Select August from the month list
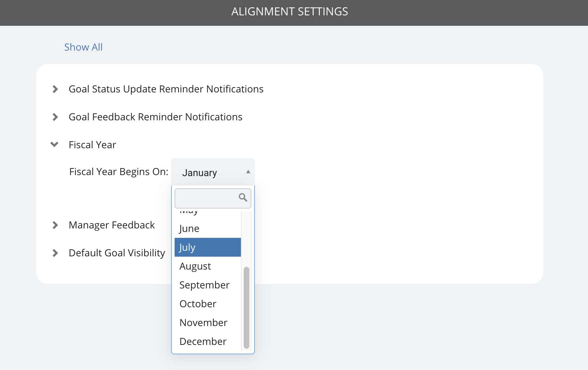The image size is (588, 370). [208, 266]
